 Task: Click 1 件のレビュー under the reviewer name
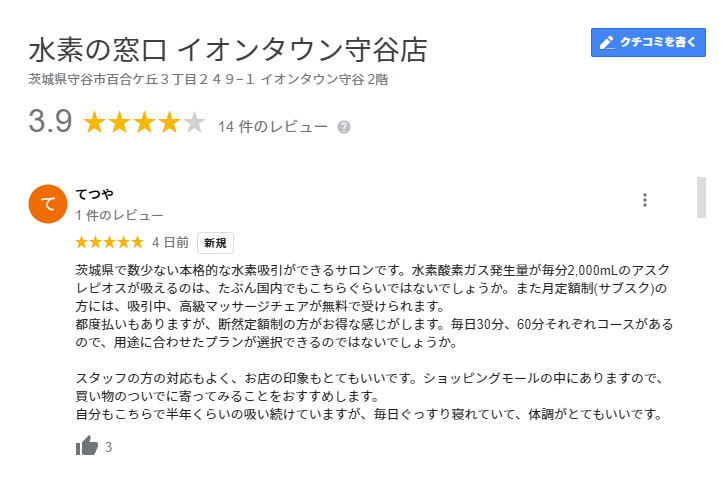tap(119, 215)
